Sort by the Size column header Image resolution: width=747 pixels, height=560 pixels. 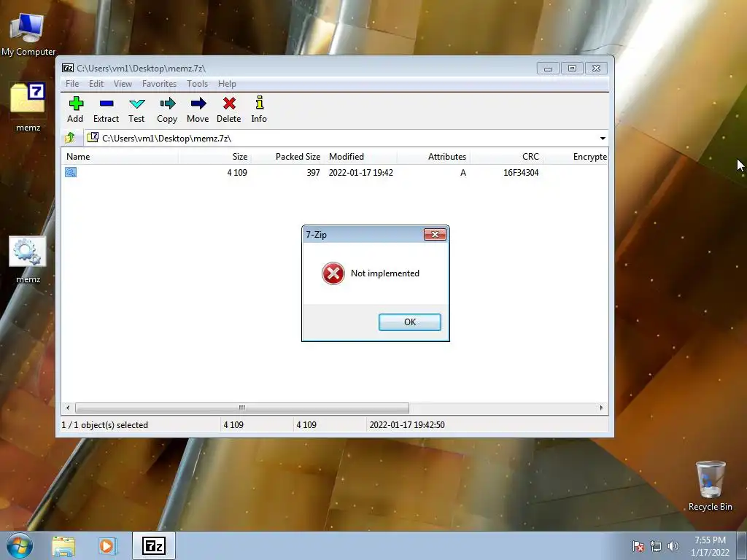click(214, 157)
